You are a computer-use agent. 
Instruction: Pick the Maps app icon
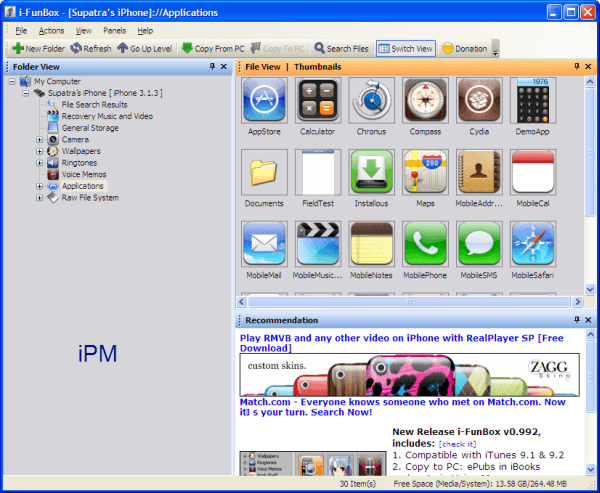pyautogui.click(x=425, y=172)
